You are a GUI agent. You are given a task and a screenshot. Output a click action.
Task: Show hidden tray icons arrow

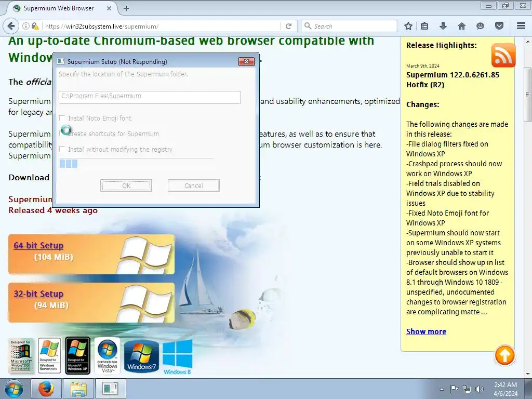point(442,389)
